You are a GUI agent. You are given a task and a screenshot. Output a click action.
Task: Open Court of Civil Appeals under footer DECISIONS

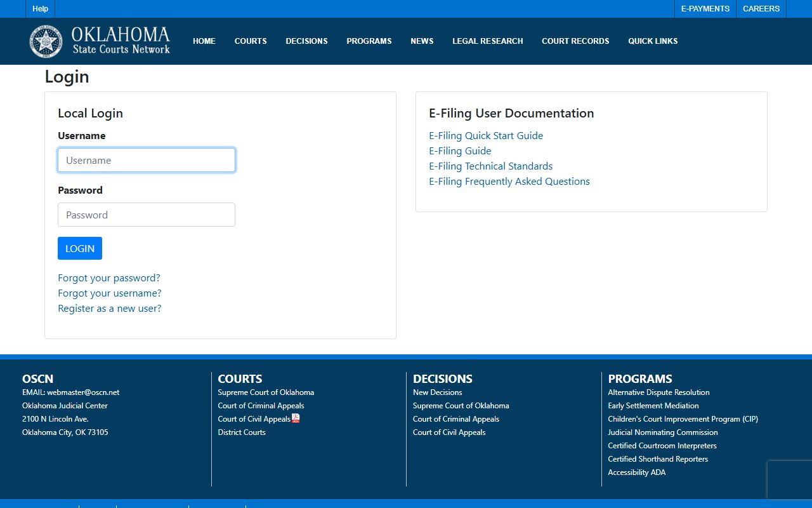pos(449,432)
